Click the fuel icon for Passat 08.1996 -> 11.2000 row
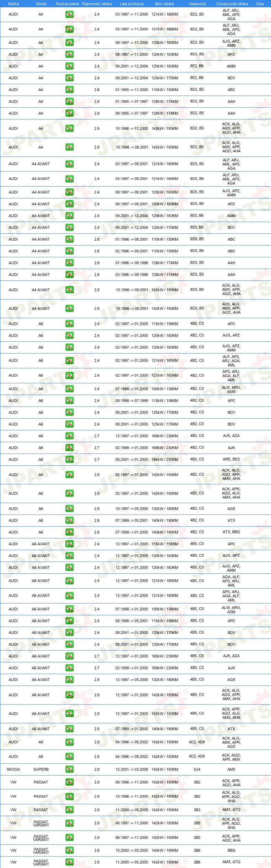This screenshot has height=868, width=271. [x=69, y=782]
